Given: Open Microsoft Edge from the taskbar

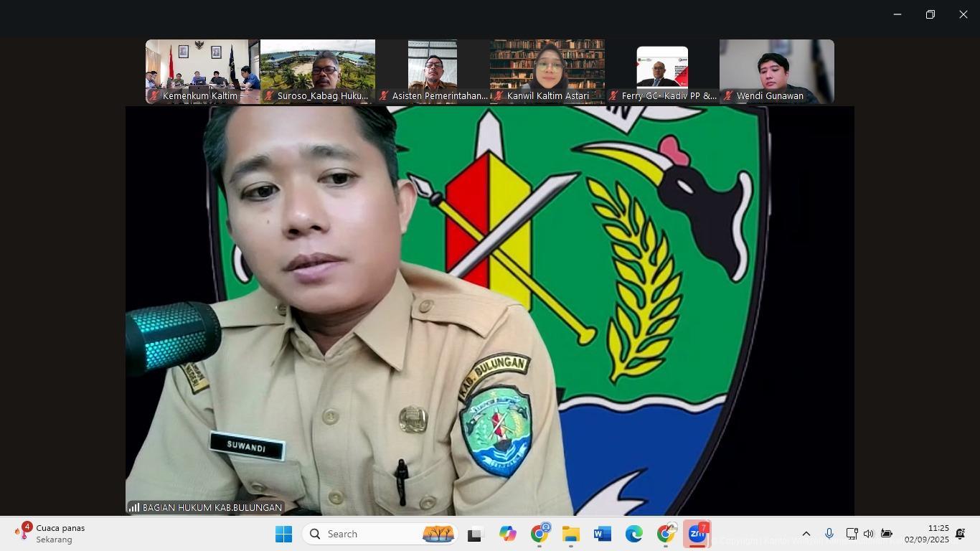Looking at the screenshot, I should (634, 534).
